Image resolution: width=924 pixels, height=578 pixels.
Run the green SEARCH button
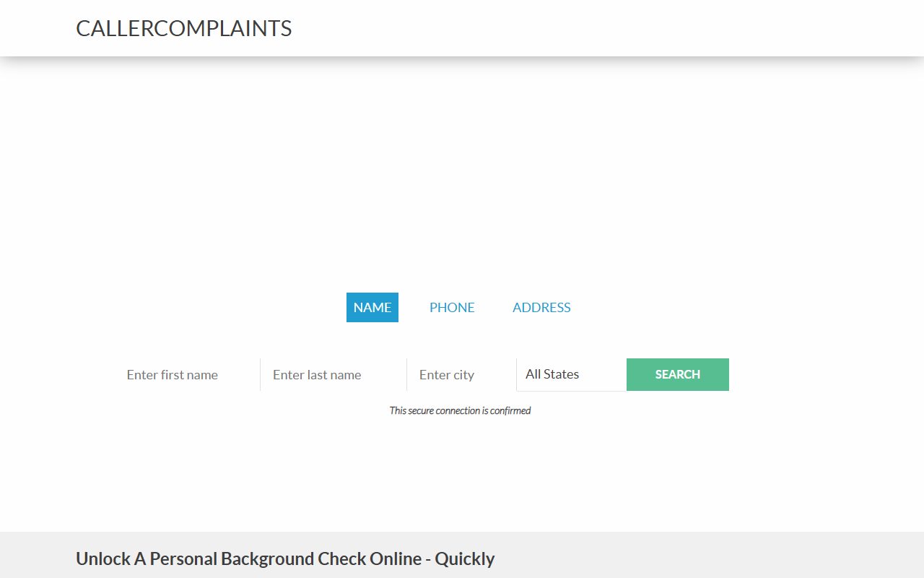(x=678, y=374)
